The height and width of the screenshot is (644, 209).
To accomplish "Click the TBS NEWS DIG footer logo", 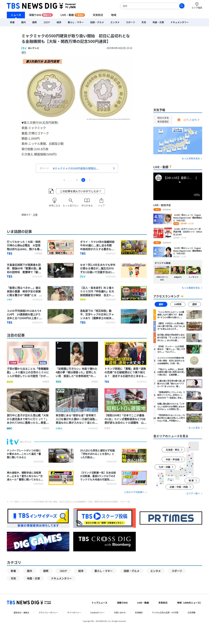I will coord(29,603).
